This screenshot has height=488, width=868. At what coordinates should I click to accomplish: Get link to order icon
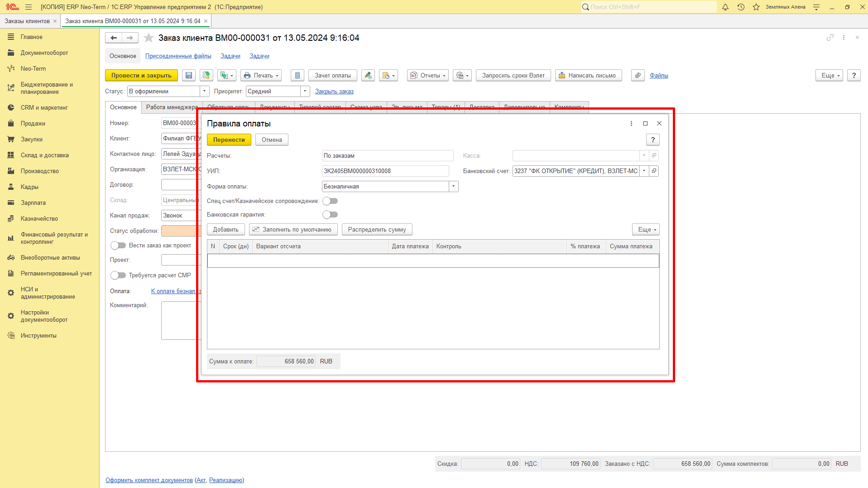830,38
